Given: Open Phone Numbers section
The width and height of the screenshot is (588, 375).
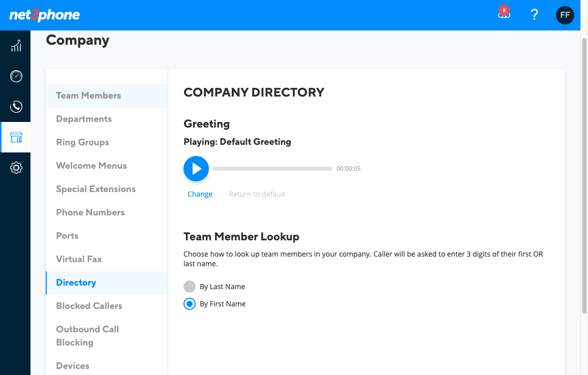Looking at the screenshot, I should [x=107, y=212].
